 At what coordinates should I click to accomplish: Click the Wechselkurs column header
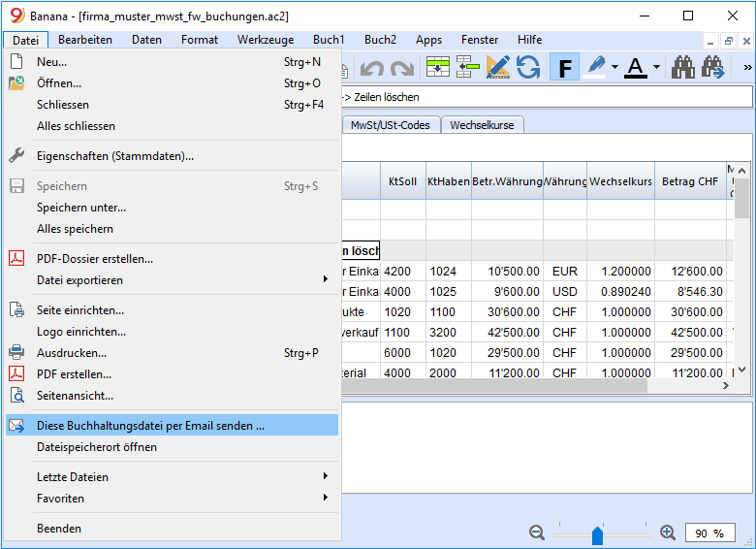[x=620, y=181]
